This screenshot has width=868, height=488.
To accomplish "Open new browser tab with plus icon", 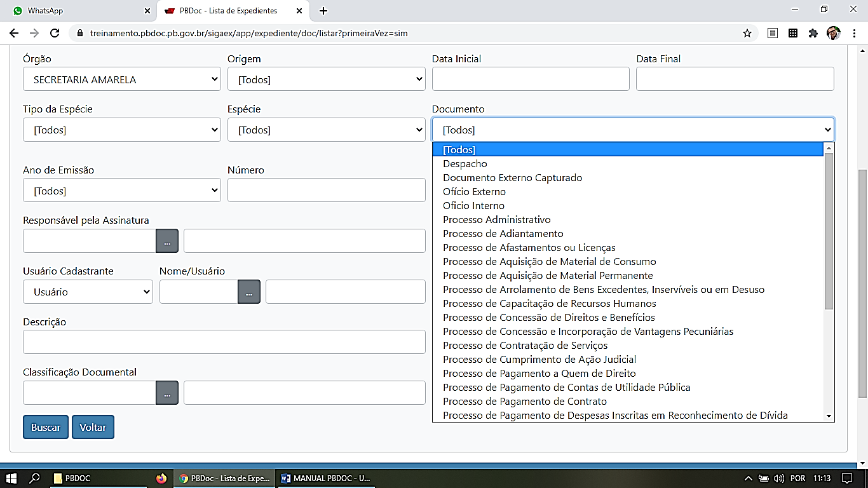I will coord(323,11).
